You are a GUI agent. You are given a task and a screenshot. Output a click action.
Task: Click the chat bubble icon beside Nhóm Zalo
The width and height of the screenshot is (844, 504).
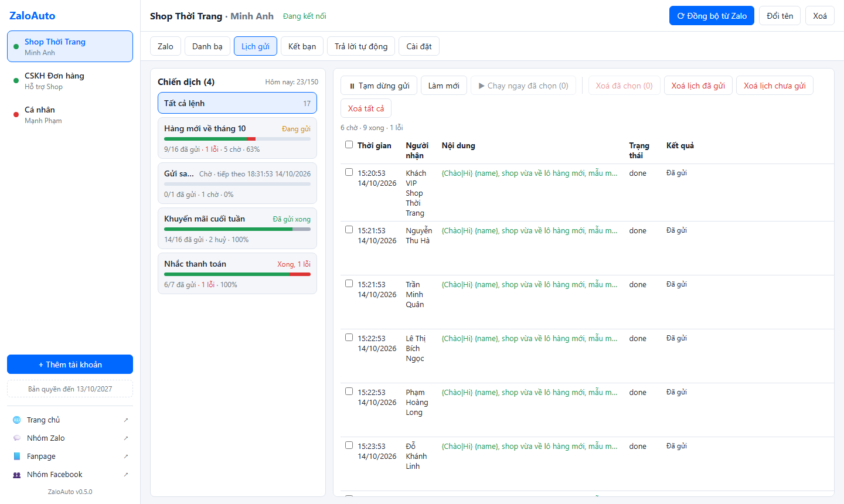tap(16, 438)
